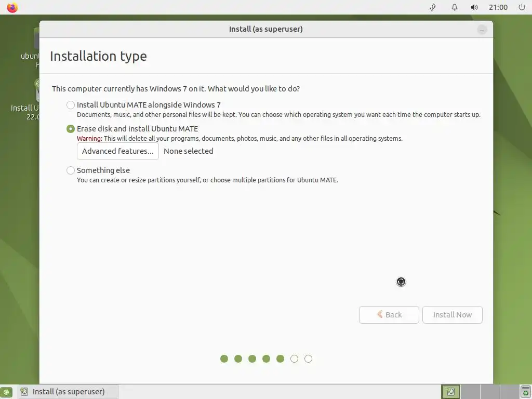Open the power session menu icon
This screenshot has width=532, height=399.
[522, 7]
